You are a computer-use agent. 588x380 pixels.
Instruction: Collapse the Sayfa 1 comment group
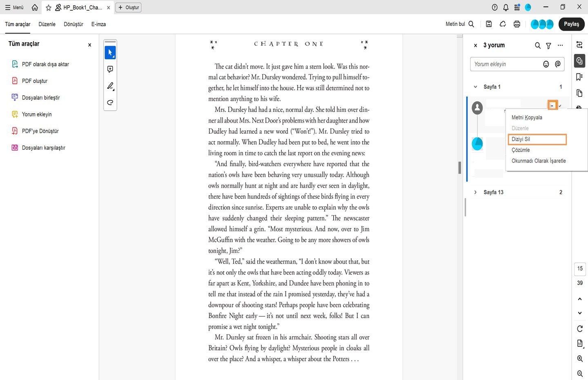coord(475,87)
